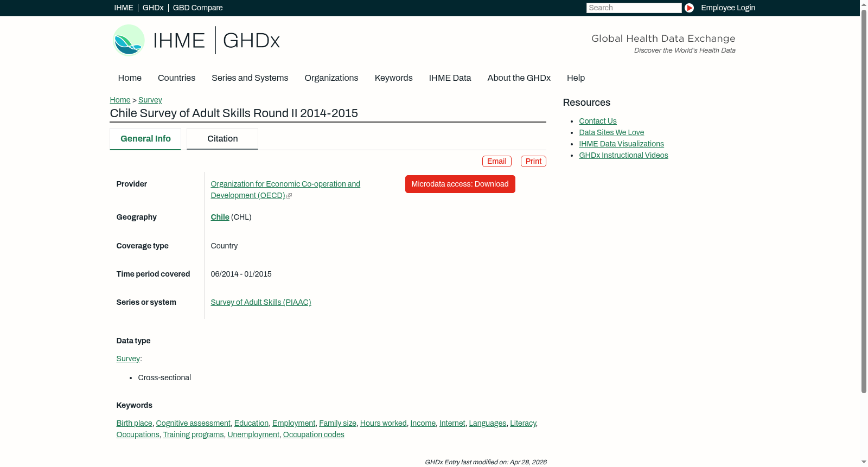Click the Training programs keyword

point(194,434)
